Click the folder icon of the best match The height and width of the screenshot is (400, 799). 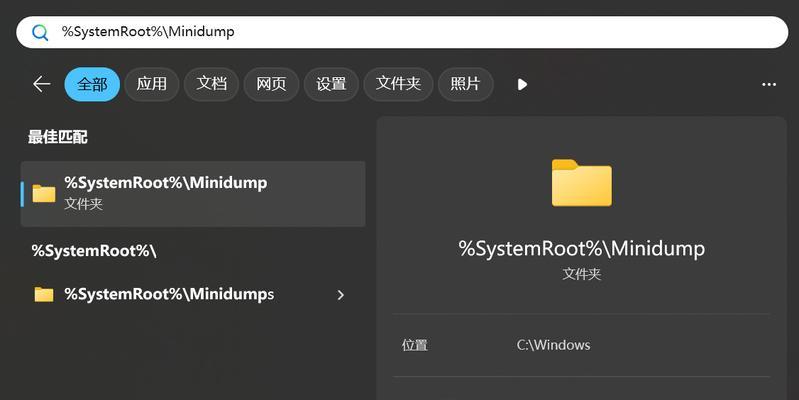point(44,194)
